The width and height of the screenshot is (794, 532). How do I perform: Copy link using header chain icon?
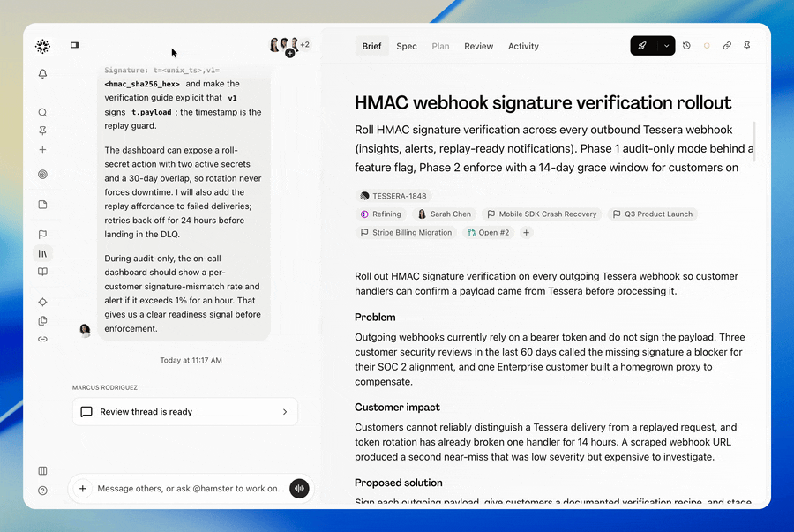[x=727, y=46]
